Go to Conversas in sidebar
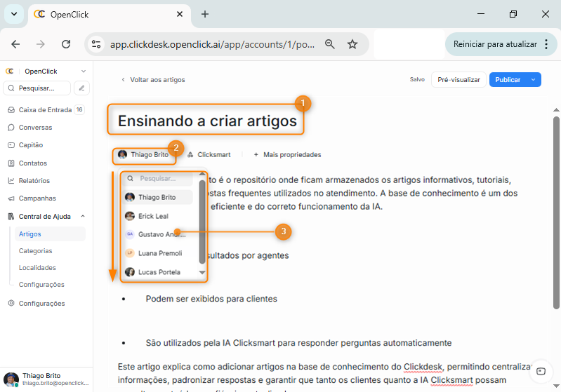 tap(35, 128)
